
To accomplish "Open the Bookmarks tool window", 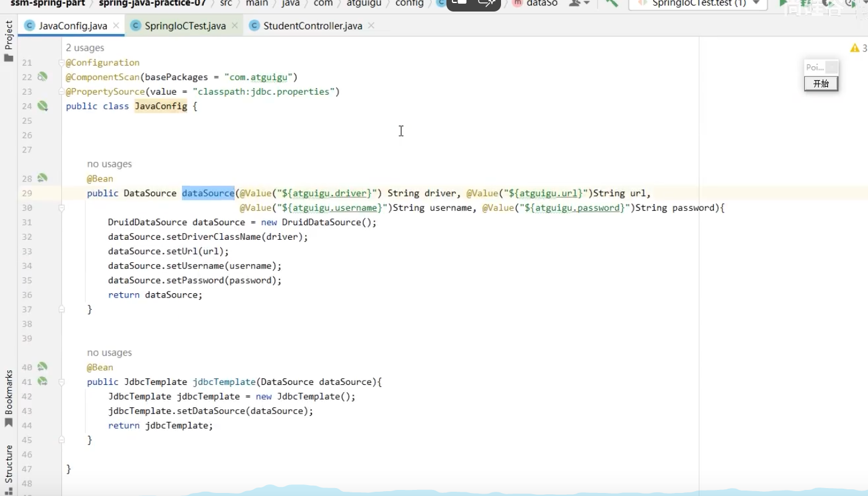I will [x=8, y=398].
